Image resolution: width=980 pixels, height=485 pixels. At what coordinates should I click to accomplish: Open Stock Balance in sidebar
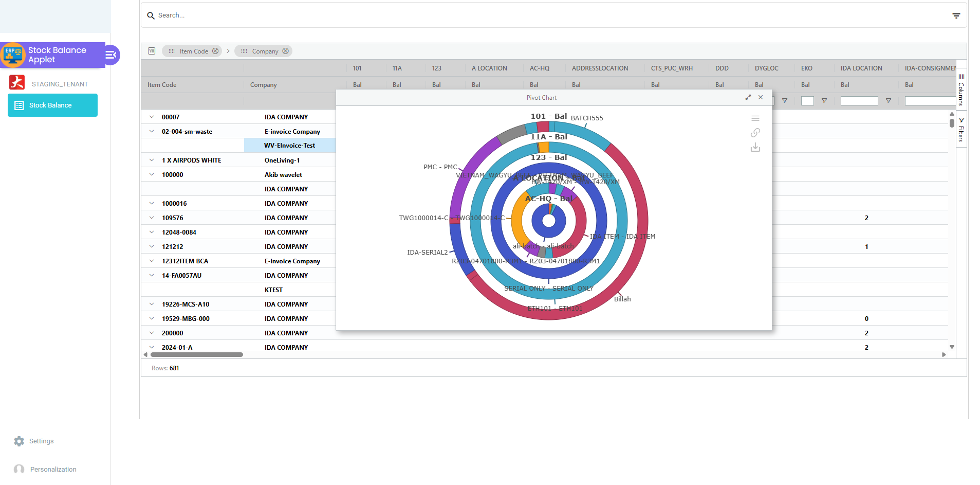pyautogui.click(x=52, y=105)
